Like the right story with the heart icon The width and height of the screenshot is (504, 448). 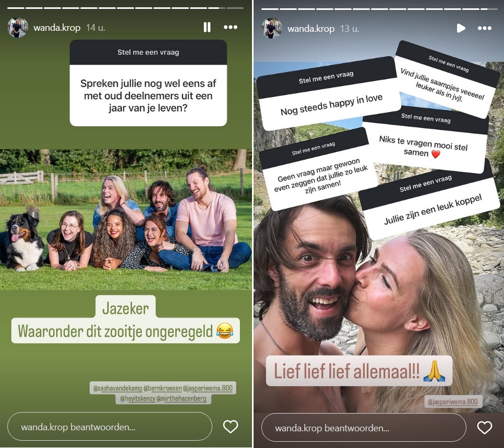click(x=484, y=428)
